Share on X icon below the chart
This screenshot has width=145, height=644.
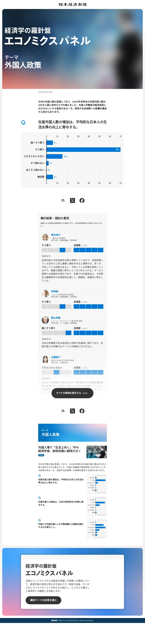(x=72, y=200)
